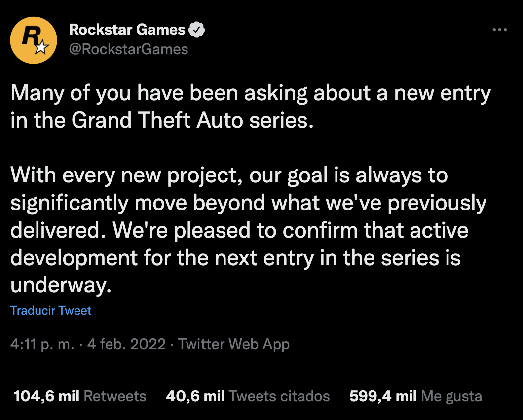
Task: Click the Me gusta label
Action: coord(451,397)
